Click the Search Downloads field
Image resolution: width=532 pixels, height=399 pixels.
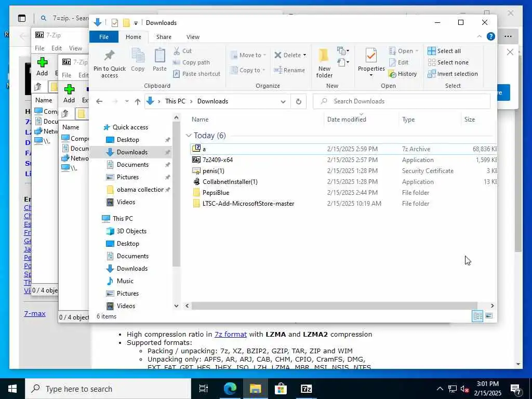pyautogui.click(x=402, y=101)
